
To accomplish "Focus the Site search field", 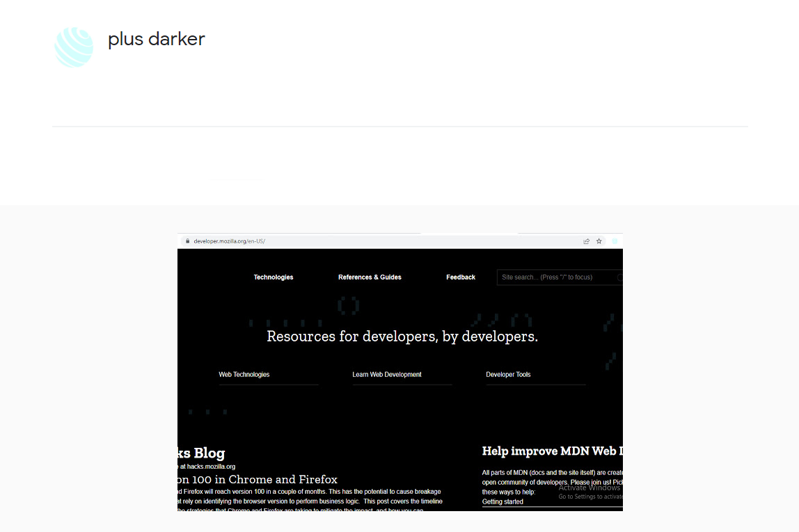I will coord(560,277).
